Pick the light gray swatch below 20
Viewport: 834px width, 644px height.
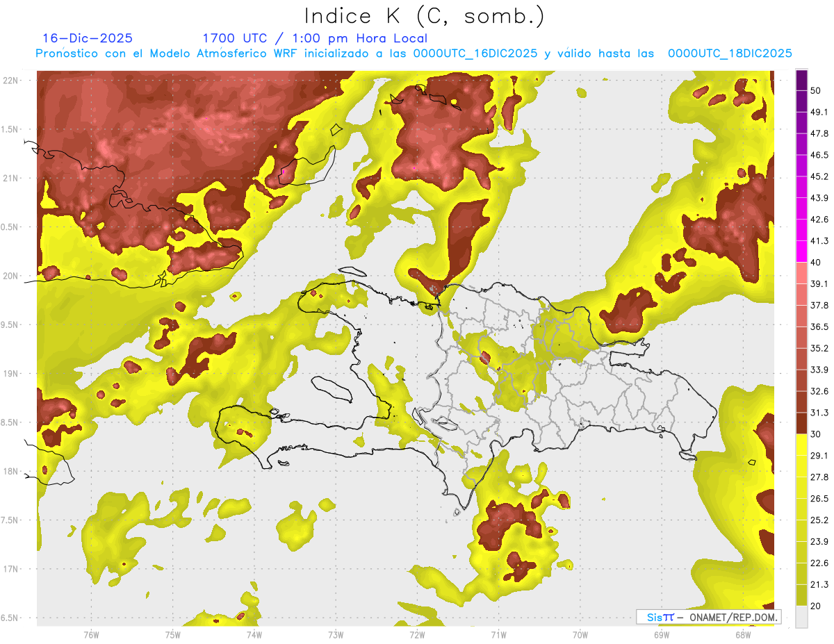pyautogui.click(x=801, y=617)
